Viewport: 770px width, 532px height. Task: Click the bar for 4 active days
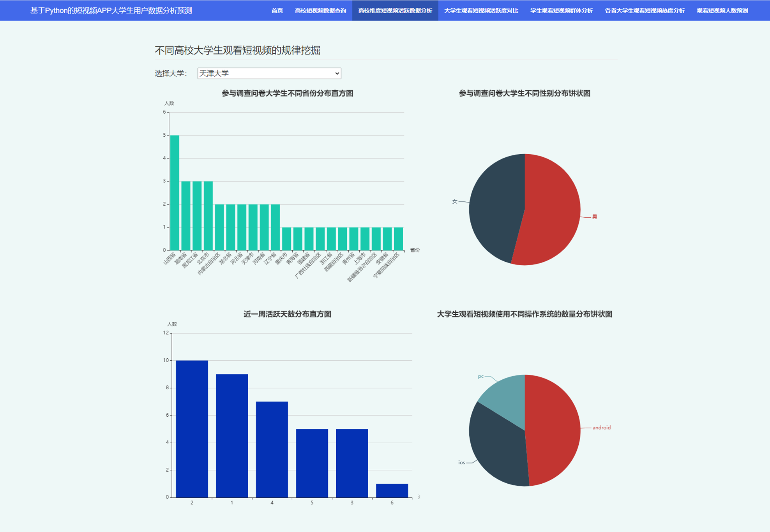272,449
